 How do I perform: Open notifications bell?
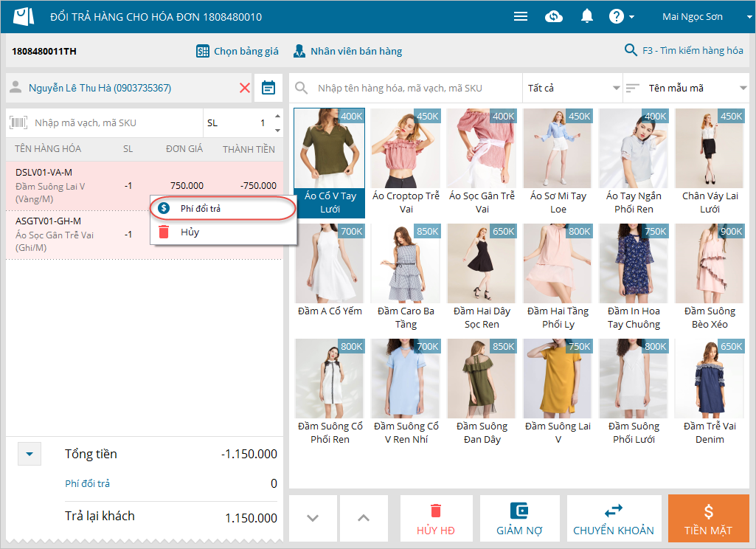click(587, 16)
